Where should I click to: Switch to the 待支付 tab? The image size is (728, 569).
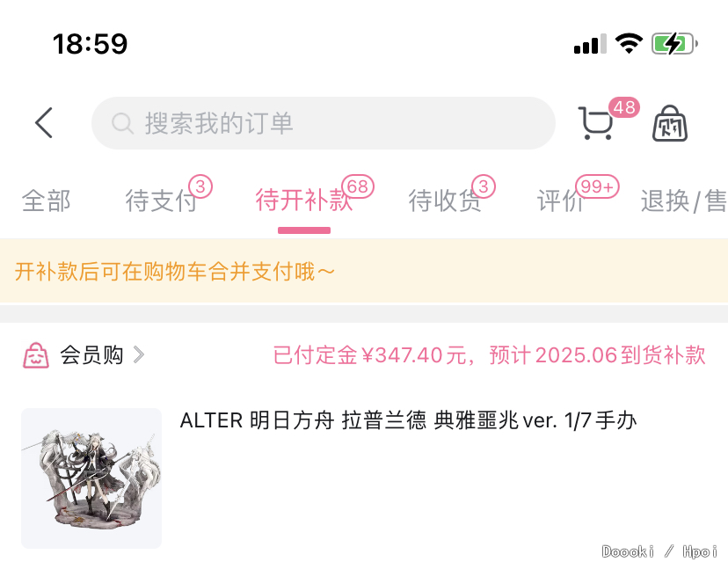[161, 201]
